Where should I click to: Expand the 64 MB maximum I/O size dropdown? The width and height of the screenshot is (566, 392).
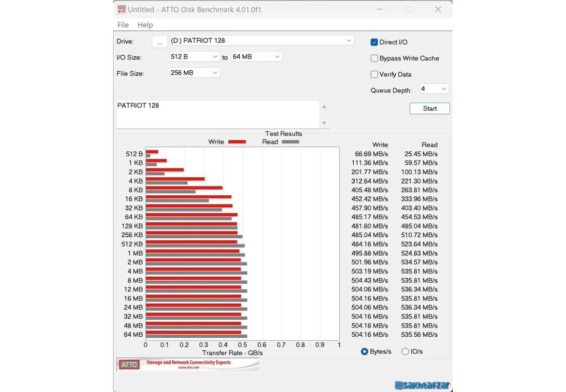[256, 57]
